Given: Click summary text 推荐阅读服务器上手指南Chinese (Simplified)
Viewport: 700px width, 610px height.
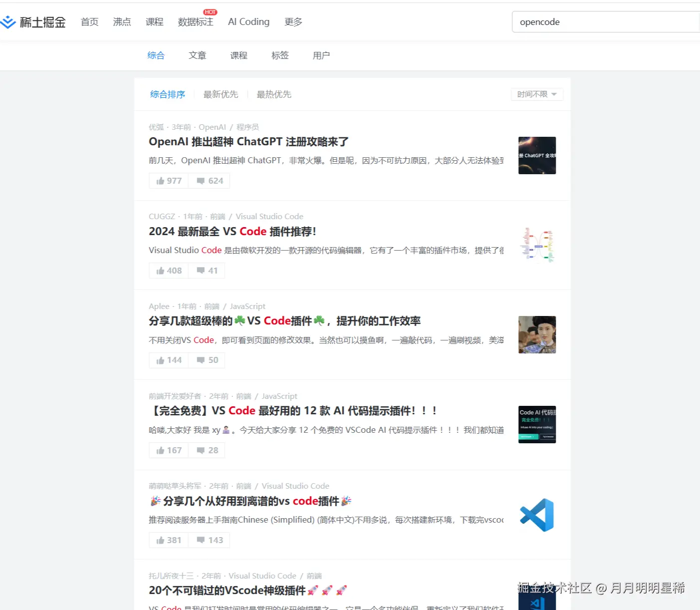Looking at the screenshot, I should pos(326,520).
